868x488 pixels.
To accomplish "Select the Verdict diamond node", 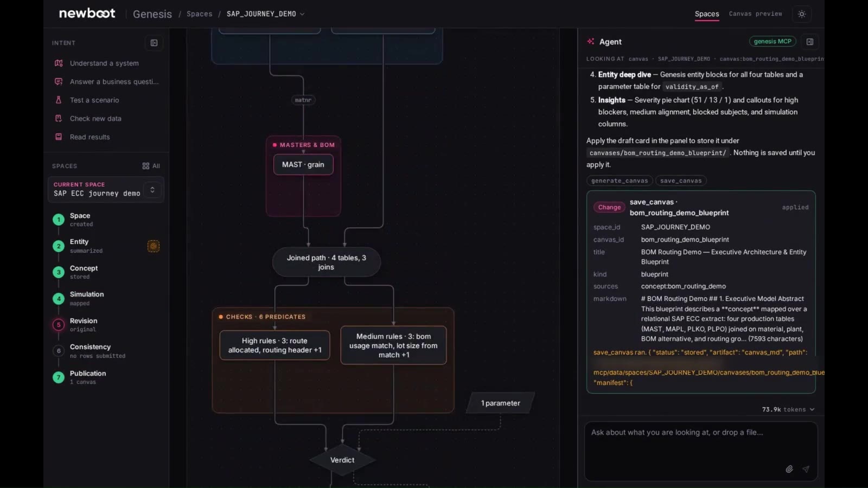I will pos(342,460).
